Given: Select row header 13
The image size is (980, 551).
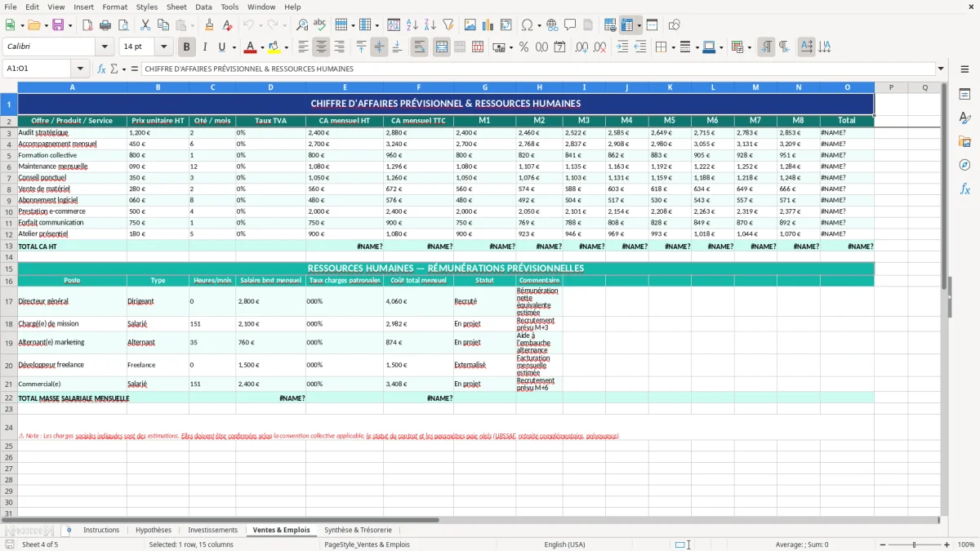Looking at the screenshot, I should click(8, 246).
